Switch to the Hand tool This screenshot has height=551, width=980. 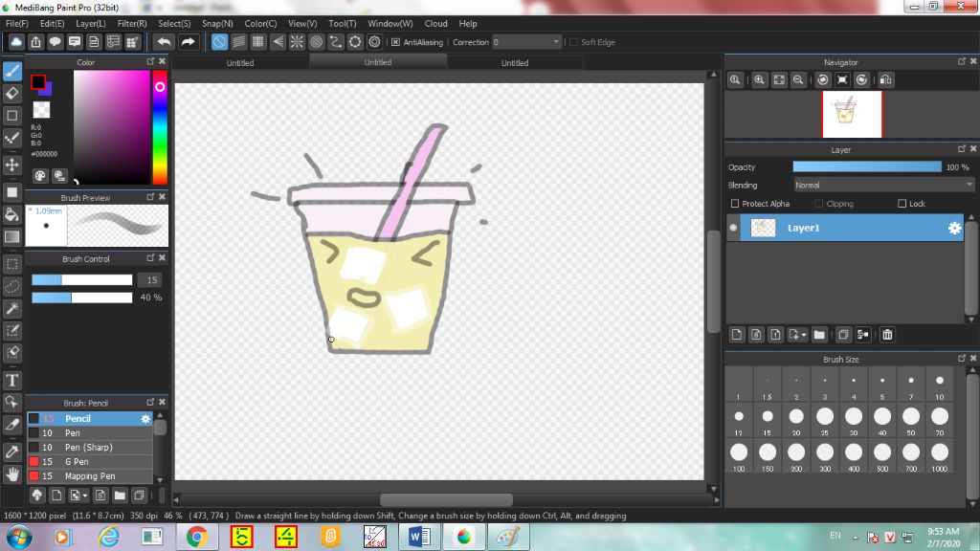click(12, 474)
